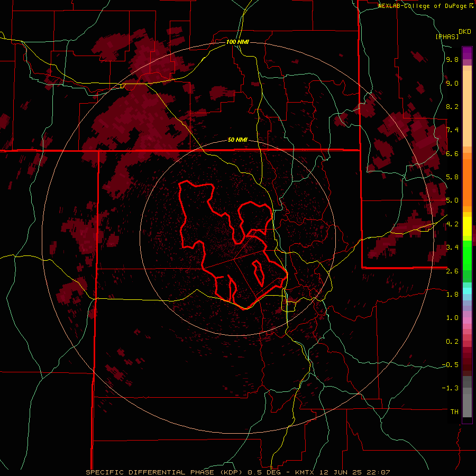Viewport: 476px width, 476px height.
Task: Pick the yellow band of the color scale
Action: click(x=467, y=226)
